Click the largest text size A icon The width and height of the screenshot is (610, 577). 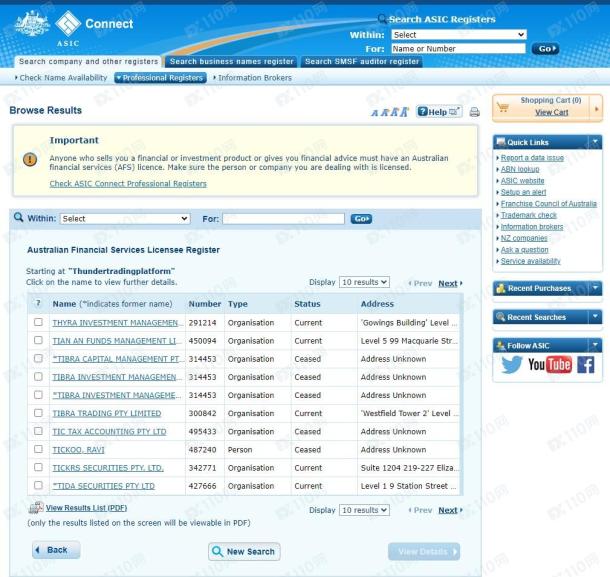click(x=405, y=111)
